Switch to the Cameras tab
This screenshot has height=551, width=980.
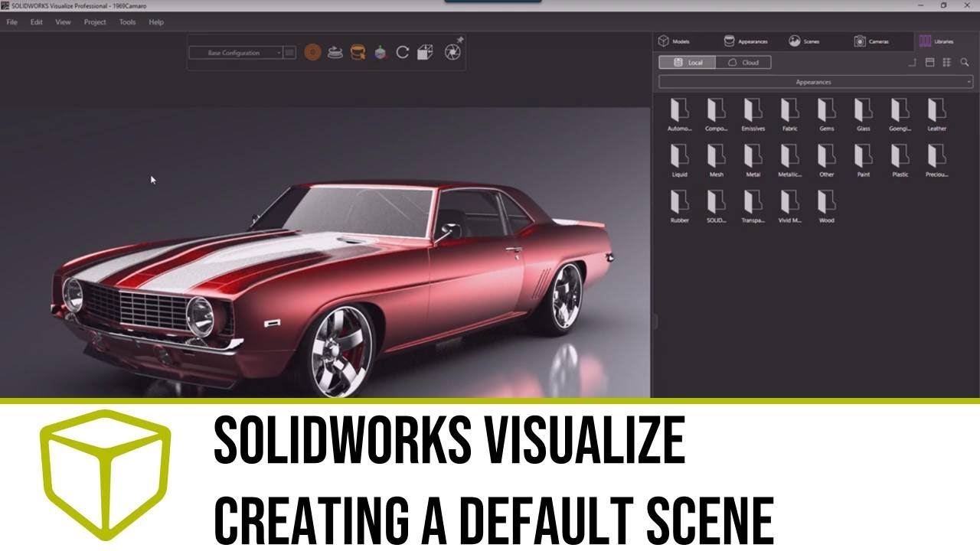871,41
